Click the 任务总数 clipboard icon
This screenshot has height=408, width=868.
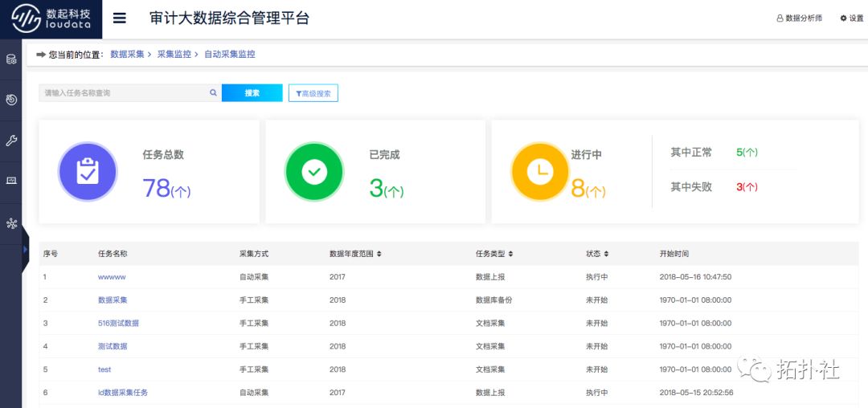click(88, 172)
